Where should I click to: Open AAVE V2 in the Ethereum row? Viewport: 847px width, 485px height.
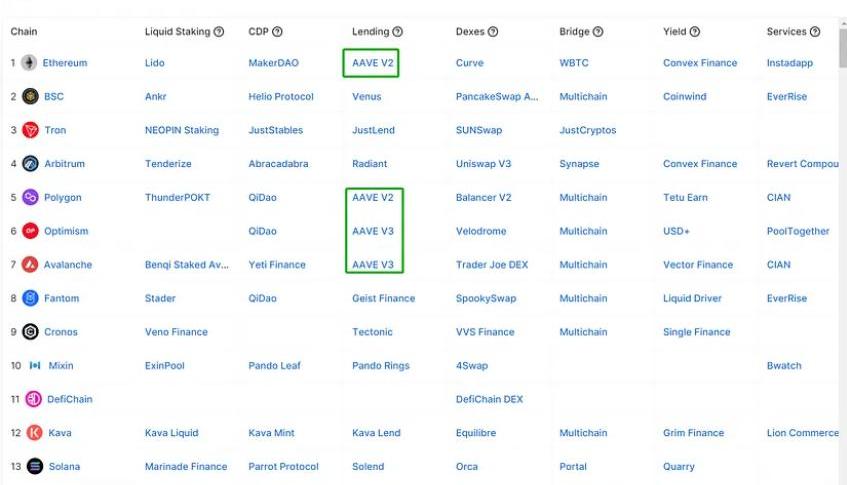[373, 63]
